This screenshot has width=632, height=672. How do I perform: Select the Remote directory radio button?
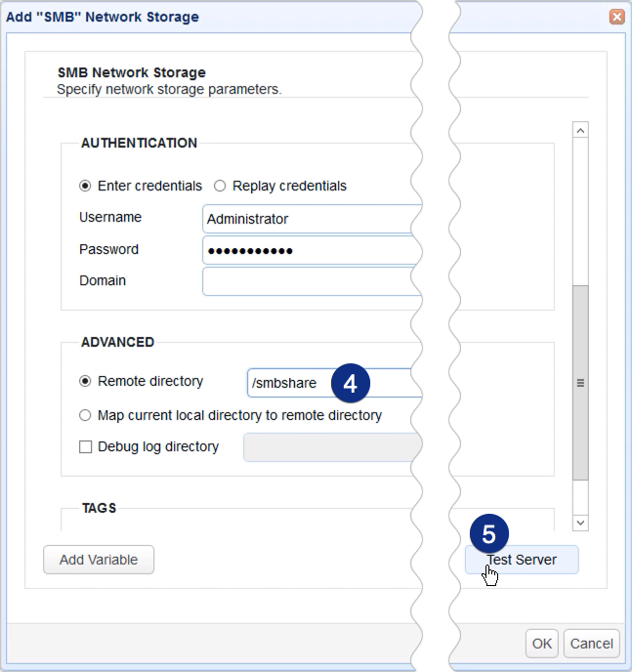(x=85, y=383)
